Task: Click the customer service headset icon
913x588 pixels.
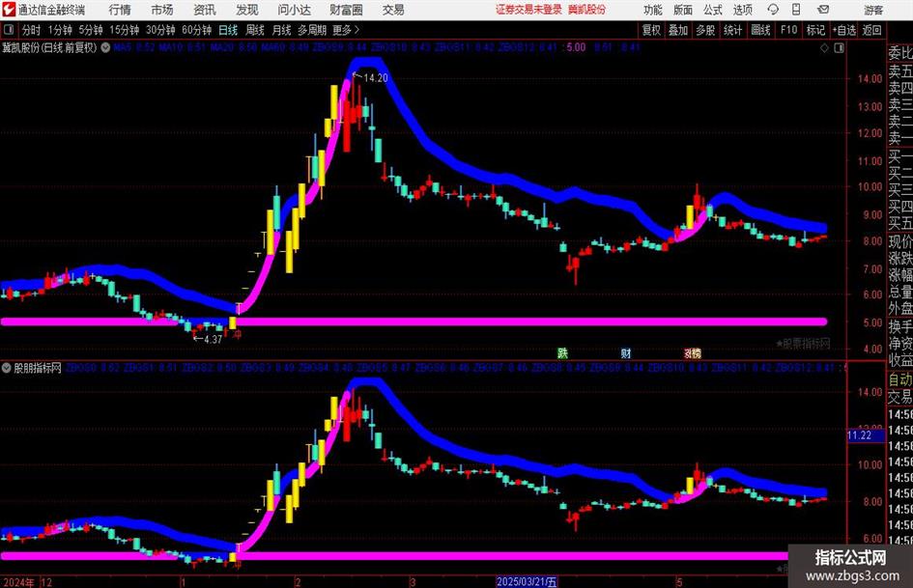Action: (x=773, y=10)
